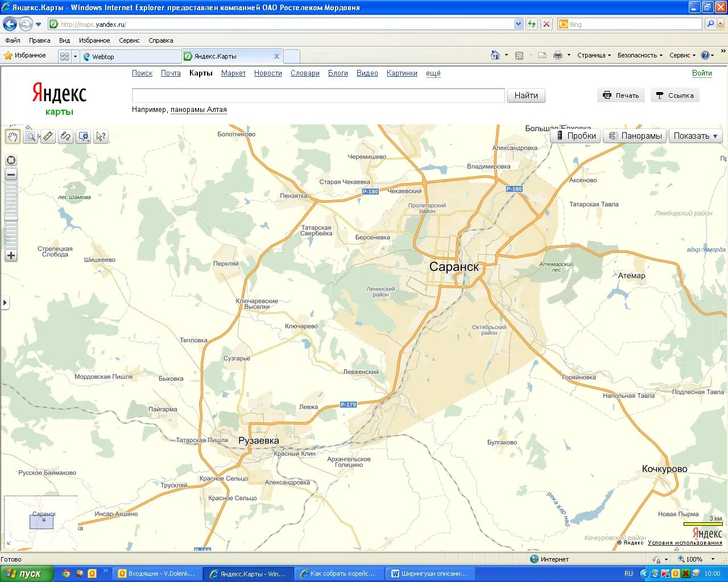Expand the address bar dropdown arrow
The height and width of the screenshot is (582, 728).
(518, 24)
